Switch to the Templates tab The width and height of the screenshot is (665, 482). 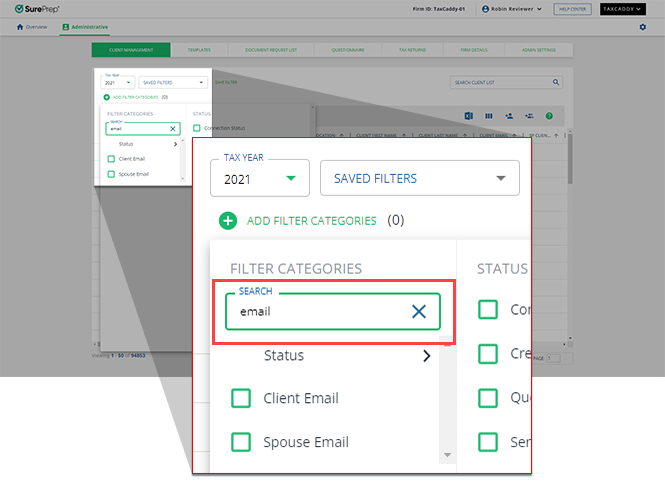click(199, 49)
